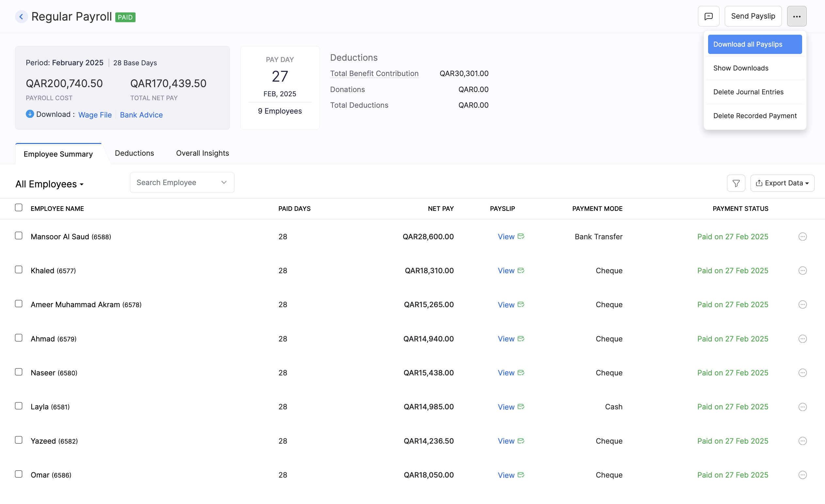
Task: Click the download icon before Wage File
Action: (29, 114)
